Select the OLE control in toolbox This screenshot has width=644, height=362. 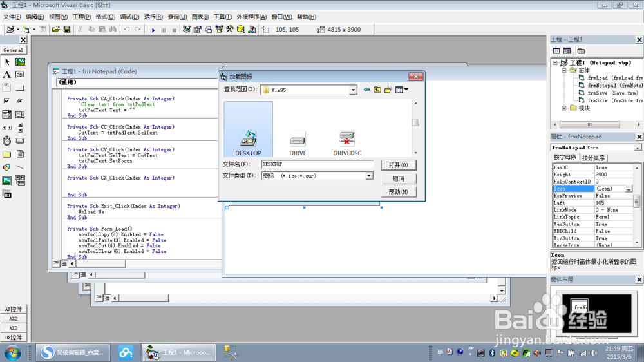[7, 194]
